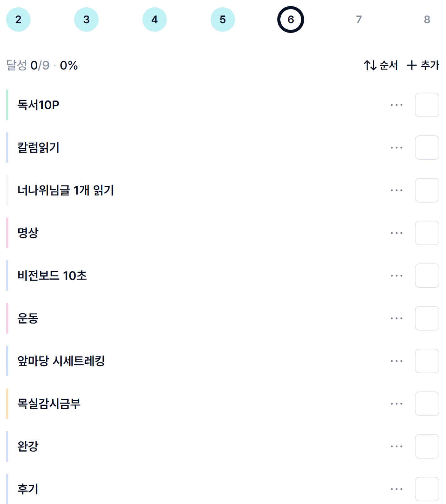Click the 추가 add button
This screenshot has height=504, width=446.
click(x=423, y=65)
